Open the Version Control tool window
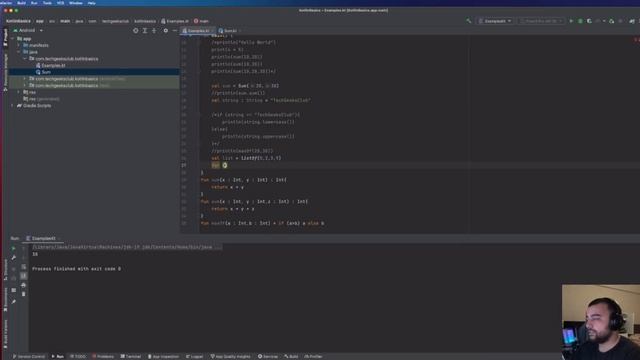This screenshot has width=640, height=360. coord(29,357)
